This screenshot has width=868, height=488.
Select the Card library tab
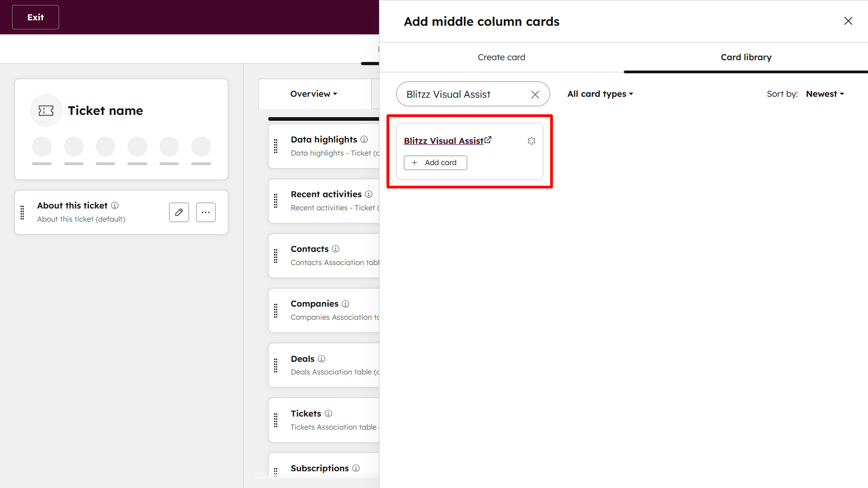pos(746,57)
